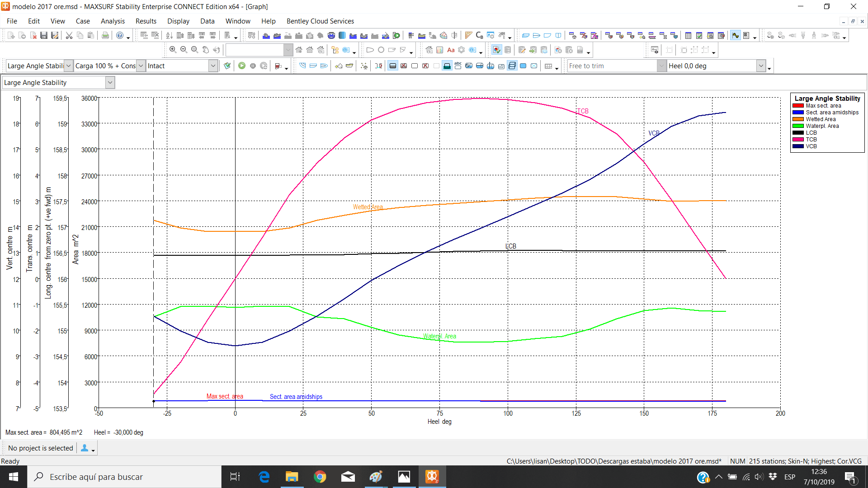Toggle the red-crossed tank display button
Viewport: 868px width, 488px height.
click(404, 66)
